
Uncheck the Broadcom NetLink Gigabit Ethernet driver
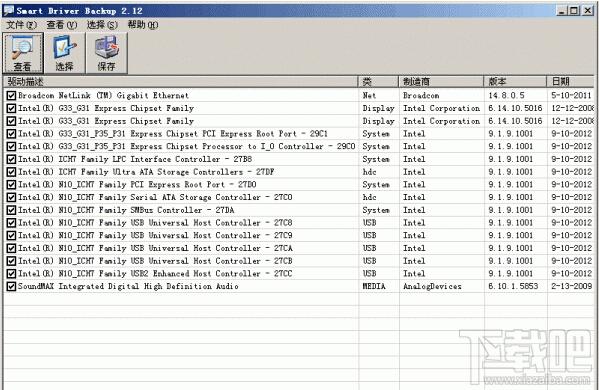pyautogui.click(x=11, y=95)
